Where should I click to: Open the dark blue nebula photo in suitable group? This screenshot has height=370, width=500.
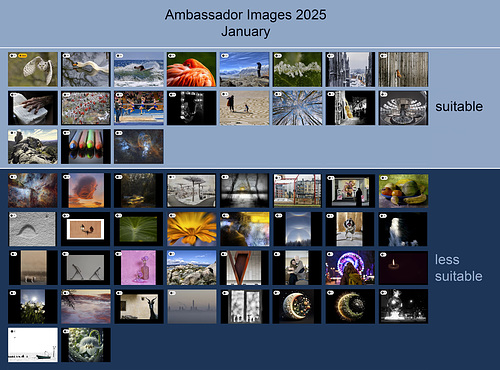tap(139, 147)
